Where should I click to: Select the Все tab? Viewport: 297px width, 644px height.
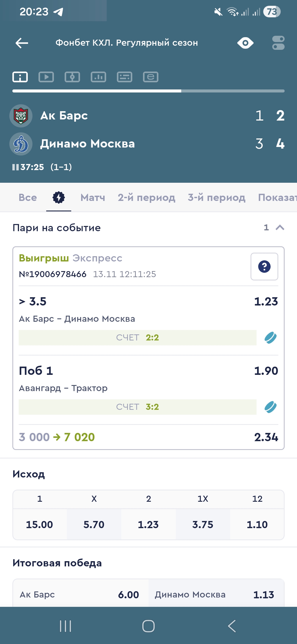coord(28,198)
